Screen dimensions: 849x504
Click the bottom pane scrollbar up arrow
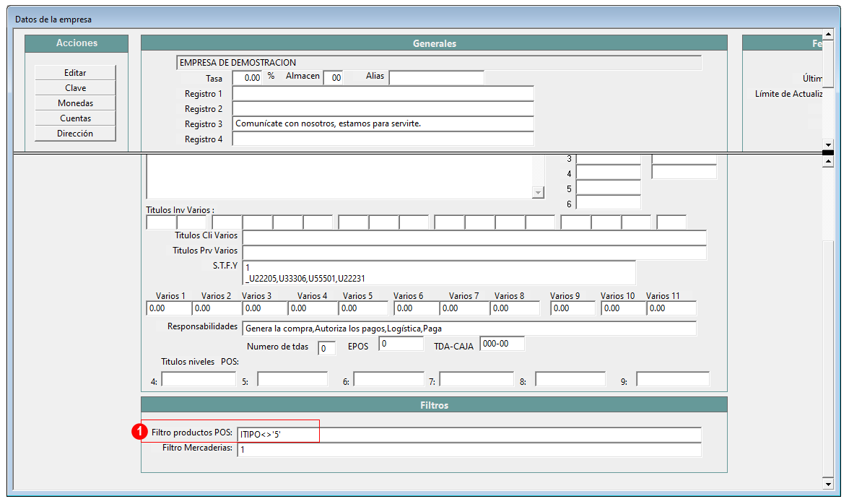[x=827, y=162]
